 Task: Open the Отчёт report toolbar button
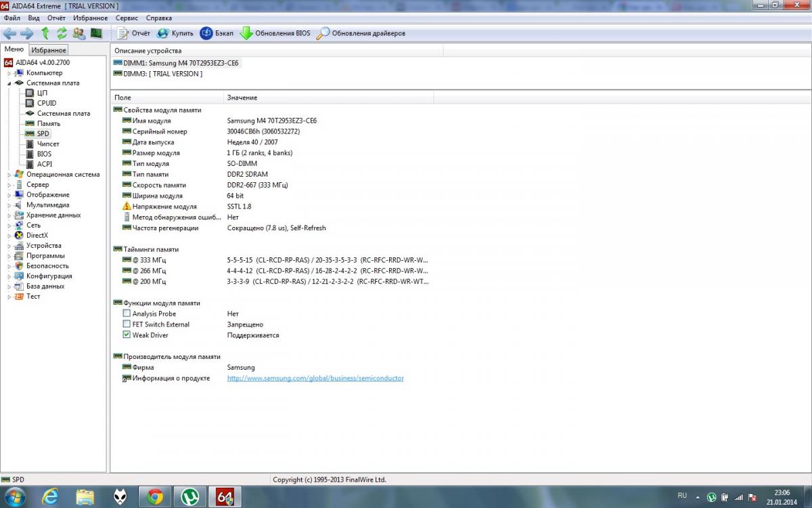click(x=133, y=33)
